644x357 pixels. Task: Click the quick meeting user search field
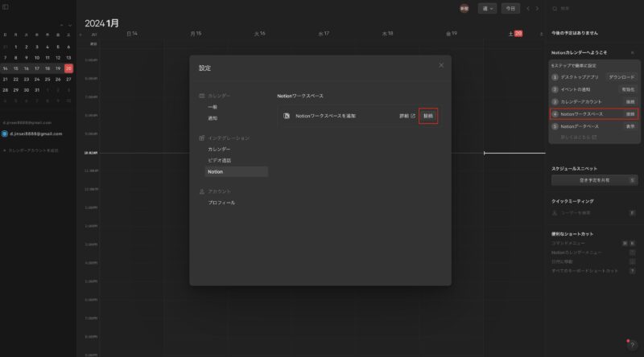[594, 213]
